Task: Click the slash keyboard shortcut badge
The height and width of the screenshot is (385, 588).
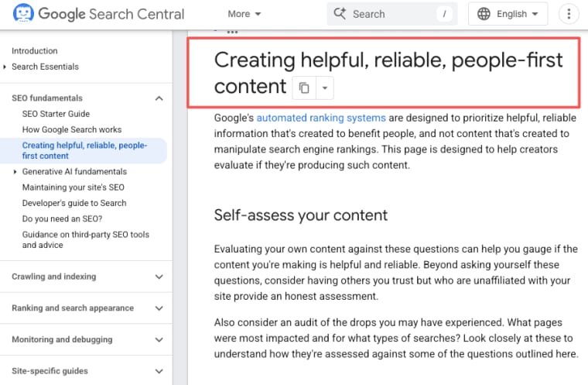Action: (x=444, y=14)
